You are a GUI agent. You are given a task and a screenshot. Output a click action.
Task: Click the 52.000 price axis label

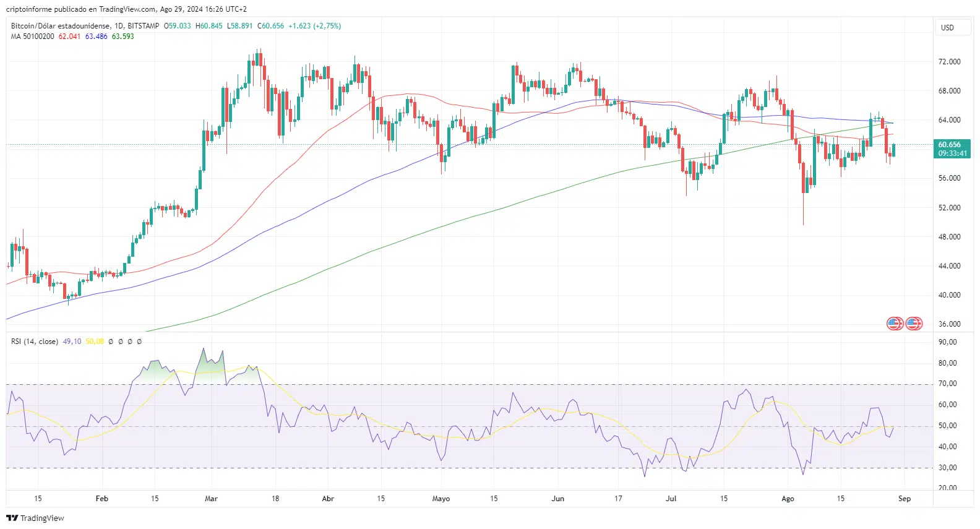(950, 208)
